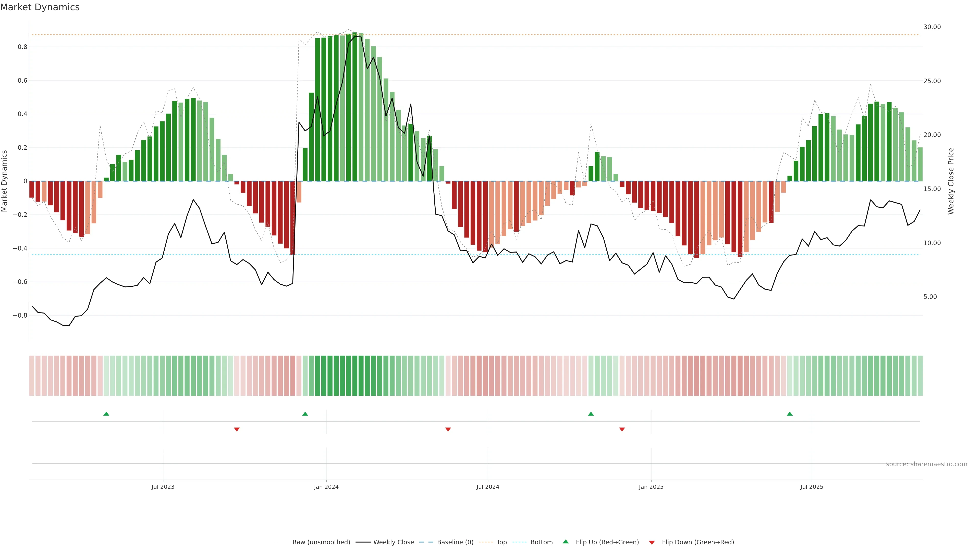
Task: Click the Flip Down marker before Jul 2024
Action: [x=448, y=429]
